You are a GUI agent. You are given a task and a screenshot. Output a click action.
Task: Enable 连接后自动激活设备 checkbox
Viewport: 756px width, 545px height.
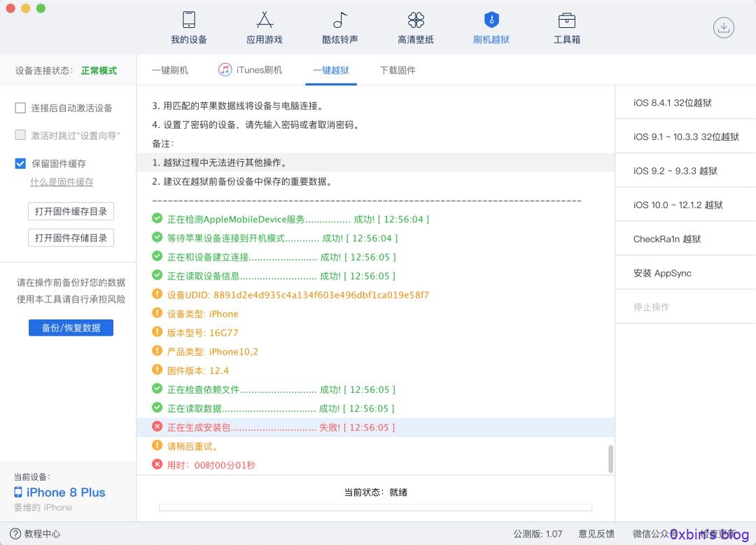point(20,108)
